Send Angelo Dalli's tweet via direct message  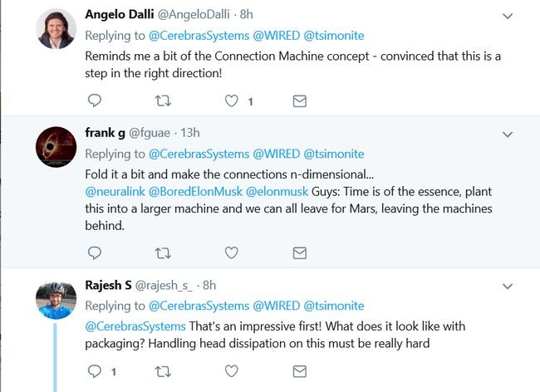(300, 100)
